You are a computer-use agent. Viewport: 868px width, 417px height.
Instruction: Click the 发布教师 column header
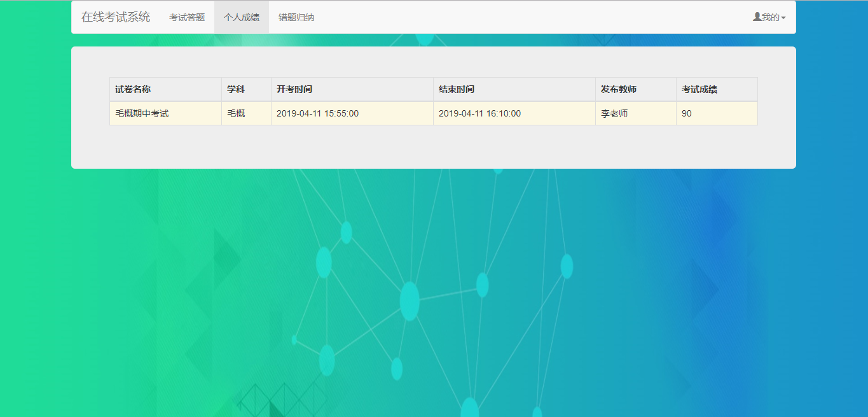pyautogui.click(x=636, y=89)
